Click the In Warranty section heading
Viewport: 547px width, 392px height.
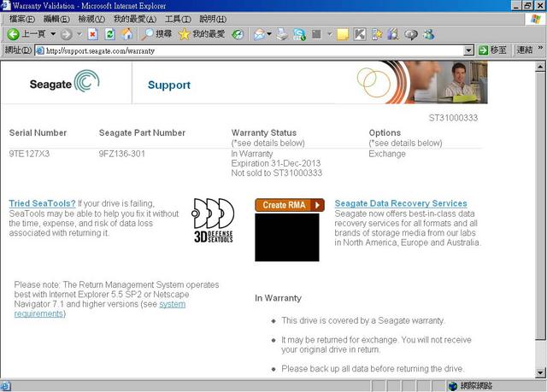(278, 298)
